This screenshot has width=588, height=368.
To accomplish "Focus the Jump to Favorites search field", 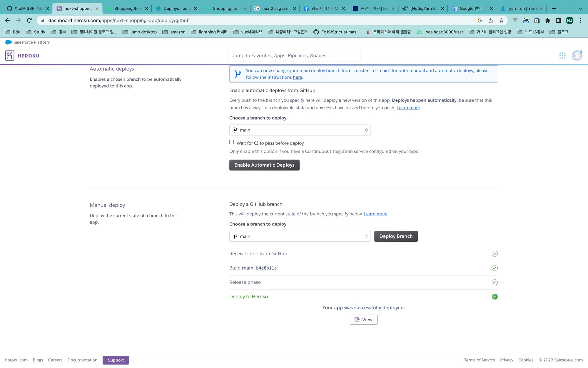I will [x=294, y=56].
